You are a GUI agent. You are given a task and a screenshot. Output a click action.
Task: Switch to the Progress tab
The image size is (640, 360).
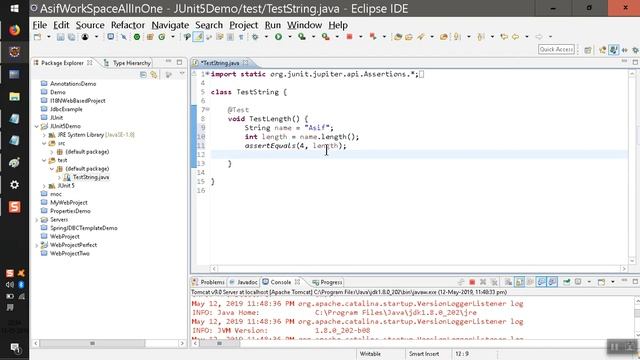point(327,282)
